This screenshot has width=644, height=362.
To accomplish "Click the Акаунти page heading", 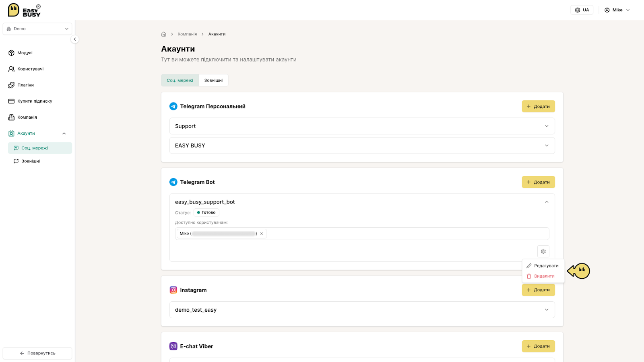I will tap(178, 49).
